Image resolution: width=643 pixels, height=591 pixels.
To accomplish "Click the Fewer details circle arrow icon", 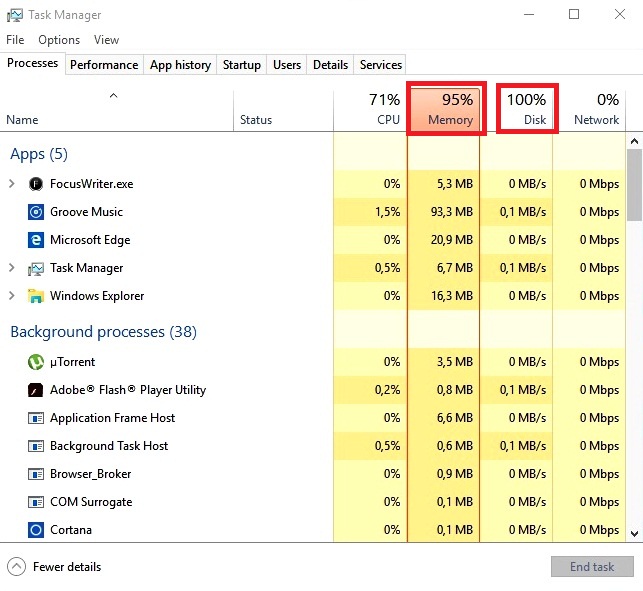I will point(16,567).
